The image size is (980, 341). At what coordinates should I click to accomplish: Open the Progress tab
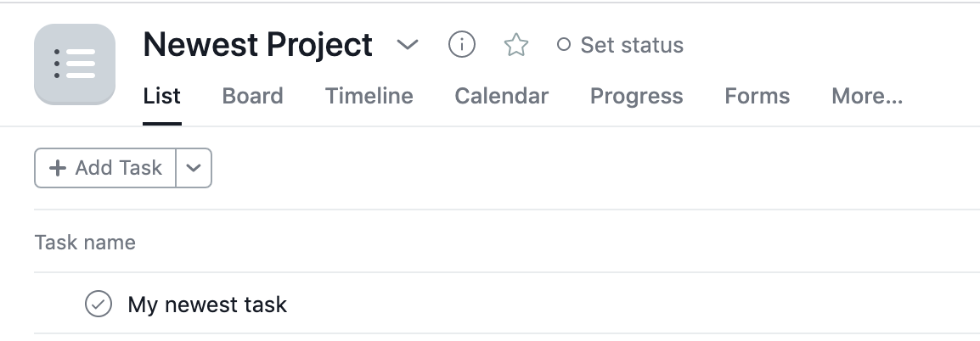click(x=636, y=96)
